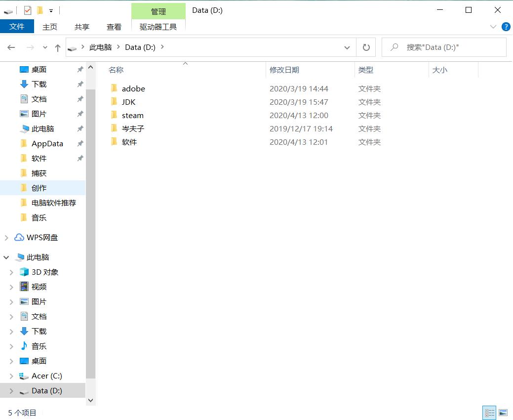This screenshot has height=420, width=513.
Task: Refresh the current folder view
Action: tap(366, 47)
